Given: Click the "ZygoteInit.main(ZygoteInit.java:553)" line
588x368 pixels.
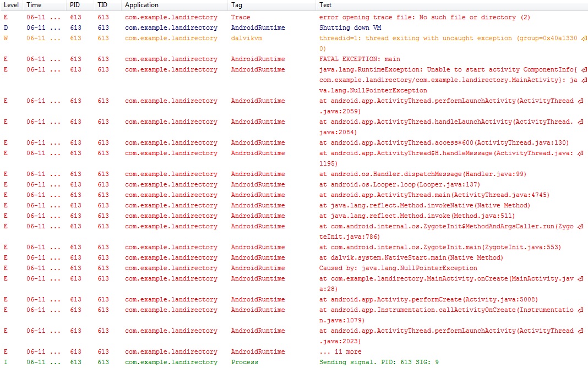Looking at the screenshot, I should pos(440,248).
